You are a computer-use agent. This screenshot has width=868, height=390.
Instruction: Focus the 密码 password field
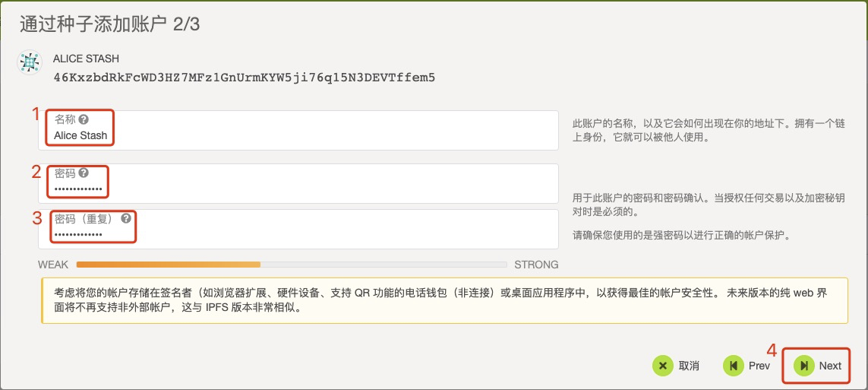click(x=304, y=189)
